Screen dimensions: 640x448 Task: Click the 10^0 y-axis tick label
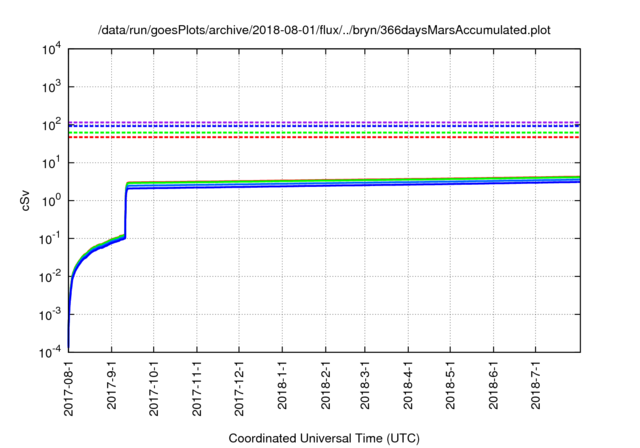point(52,201)
